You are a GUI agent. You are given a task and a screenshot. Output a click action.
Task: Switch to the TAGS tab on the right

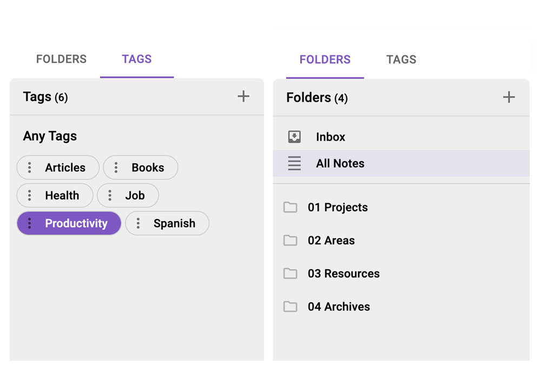(x=401, y=59)
